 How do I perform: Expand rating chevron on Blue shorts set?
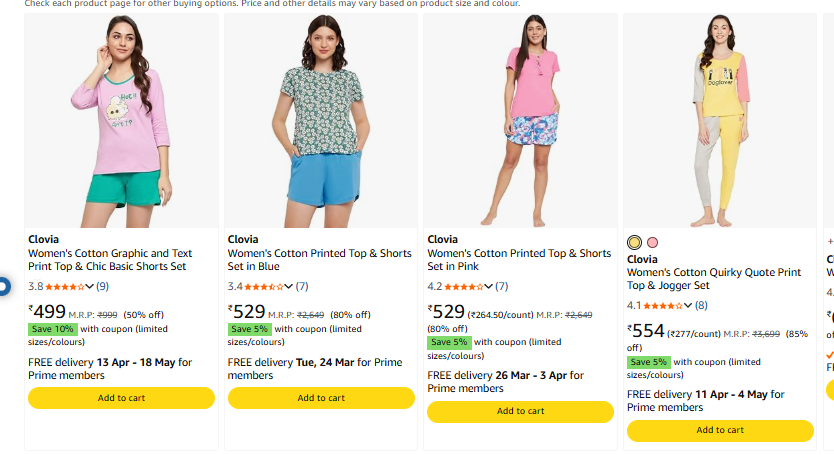(290, 286)
